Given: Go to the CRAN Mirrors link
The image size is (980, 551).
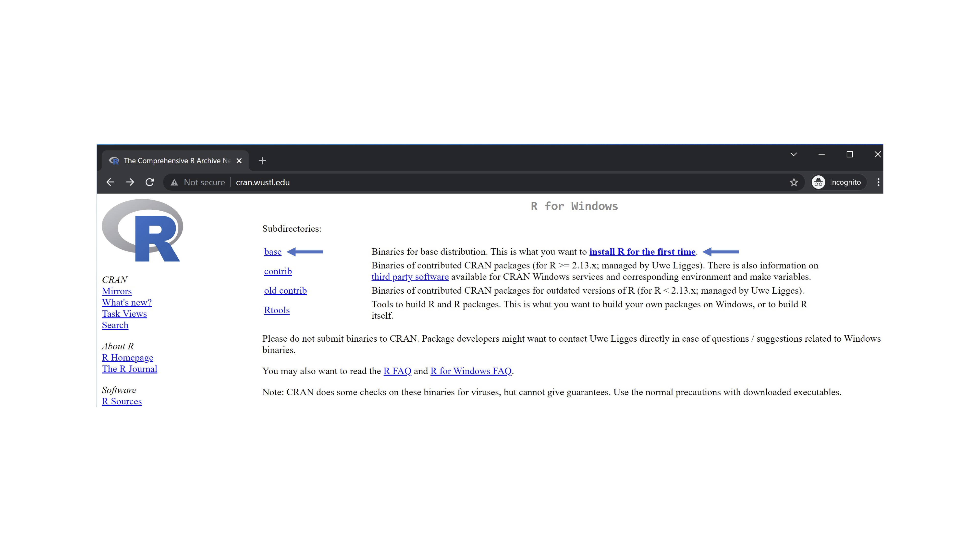Looking at the screenshot, I should (117, 291).
